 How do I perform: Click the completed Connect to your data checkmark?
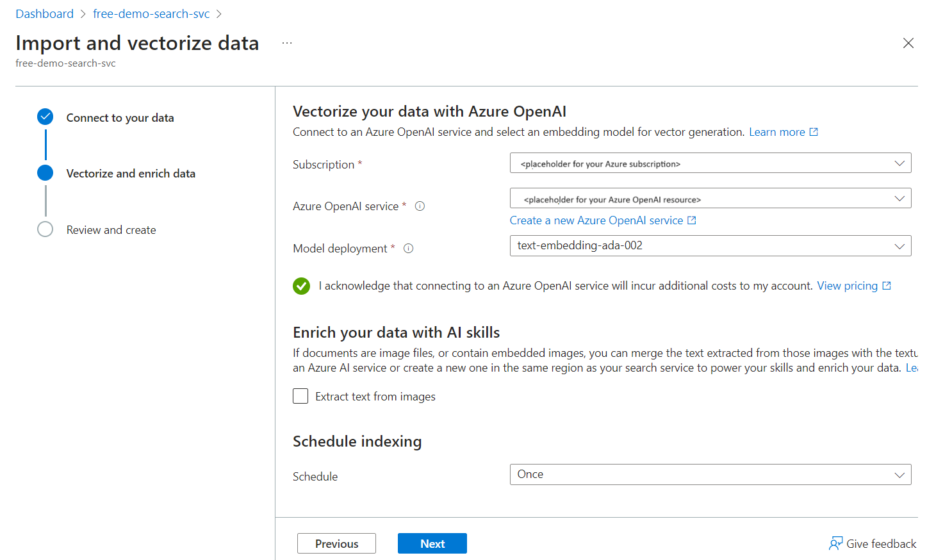45,117
